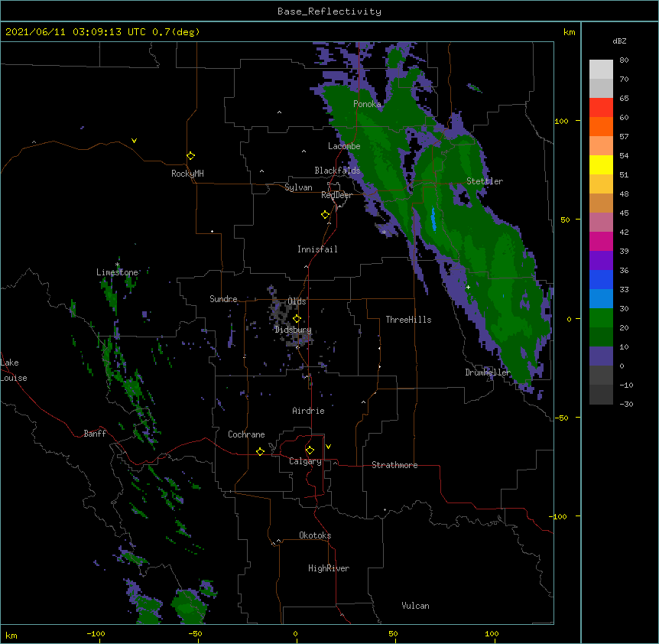Click the dBZ legend heading
Image resolution: width=659 pixels, height=644 pixels.
[x=619, y=41]
